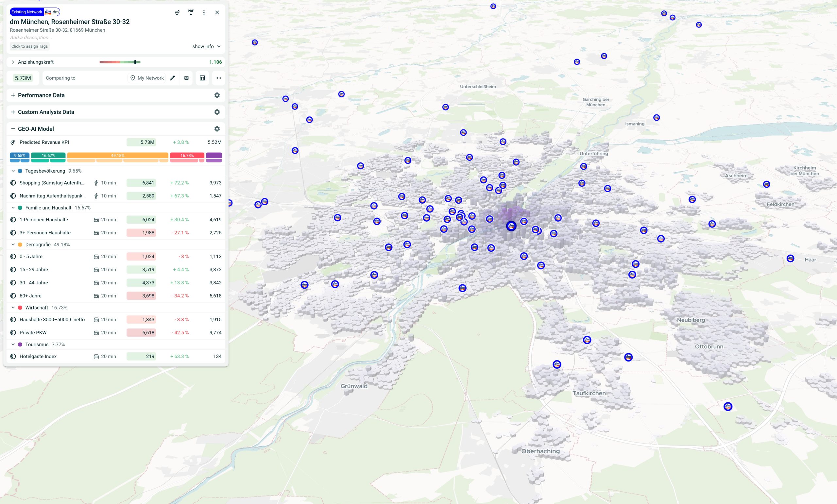Toggle the 0 - 5 Jahre layer
The image size is (837, 504).
coord(13,257)
